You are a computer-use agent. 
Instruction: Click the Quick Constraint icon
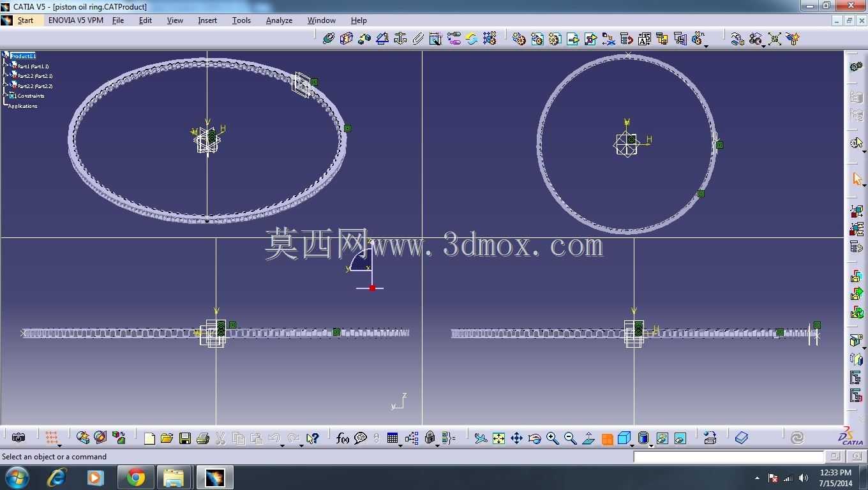(436, 39)
